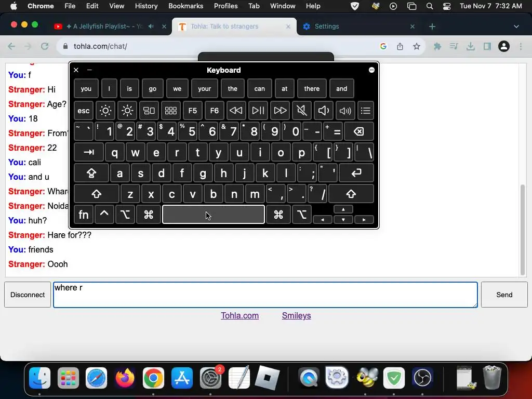This screenshot has height=399, width=532.
Task: Toggle the fn key
Action: pyautogui.click(x=84, y=215)
